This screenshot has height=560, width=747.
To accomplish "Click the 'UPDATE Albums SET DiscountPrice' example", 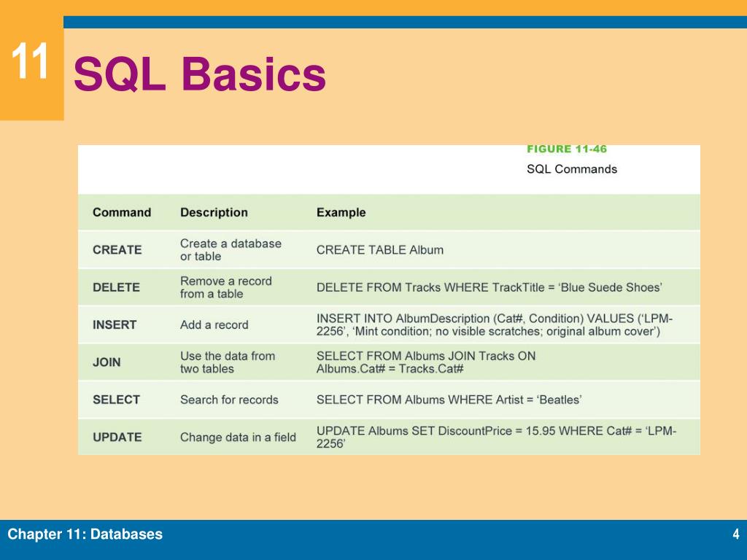I will click(496, 437).
